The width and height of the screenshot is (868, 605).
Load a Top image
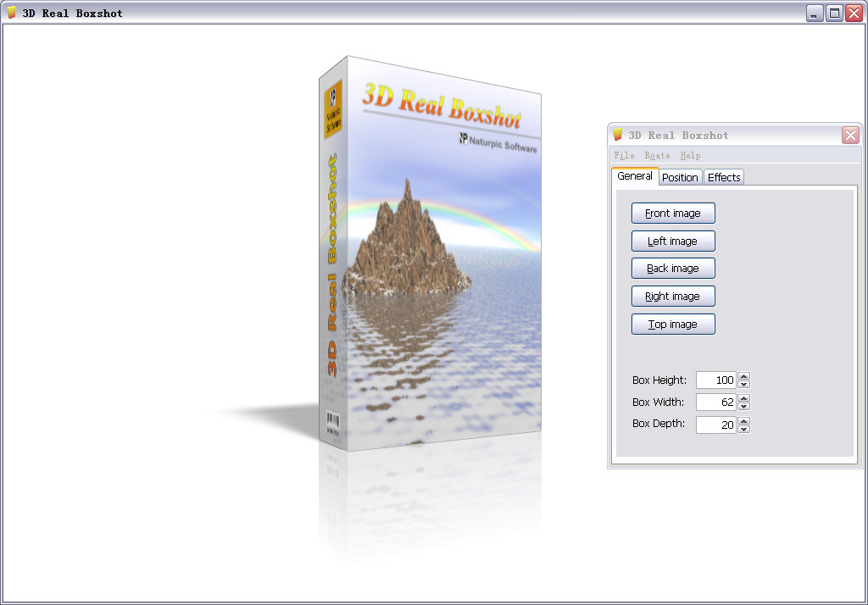(673, 325)
